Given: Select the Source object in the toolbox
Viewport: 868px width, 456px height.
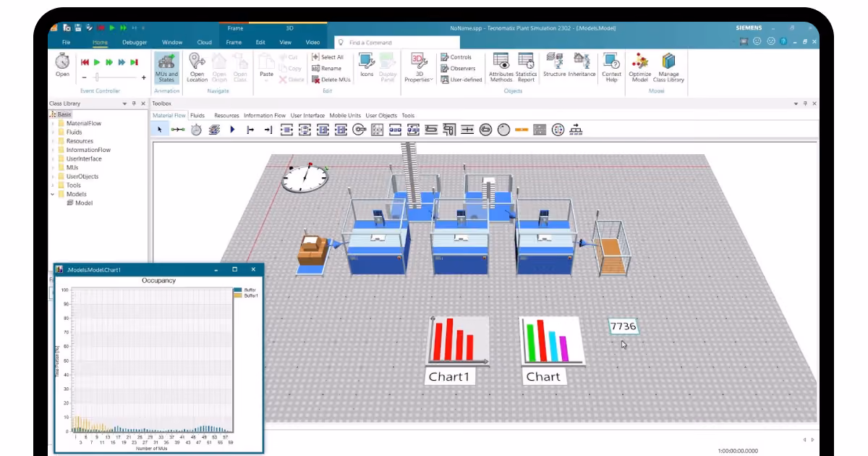Looking at the screenshot, I should (x=250, y=130).
